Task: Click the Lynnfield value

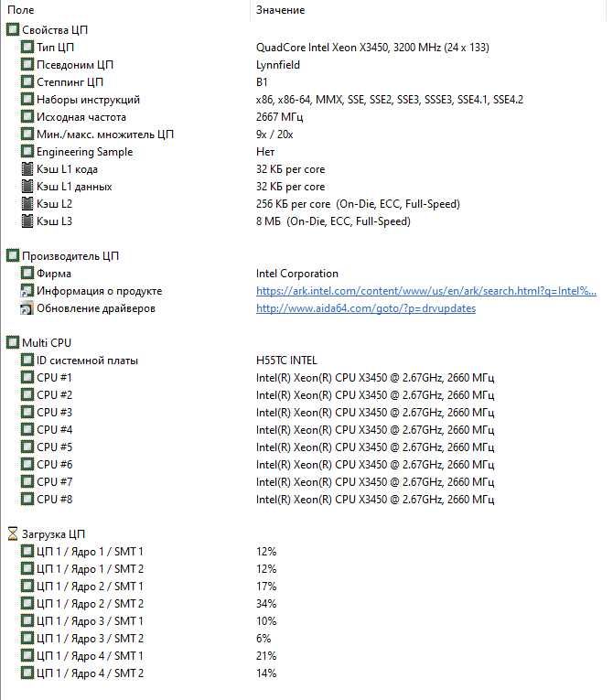Action: (x=278, y=65)
